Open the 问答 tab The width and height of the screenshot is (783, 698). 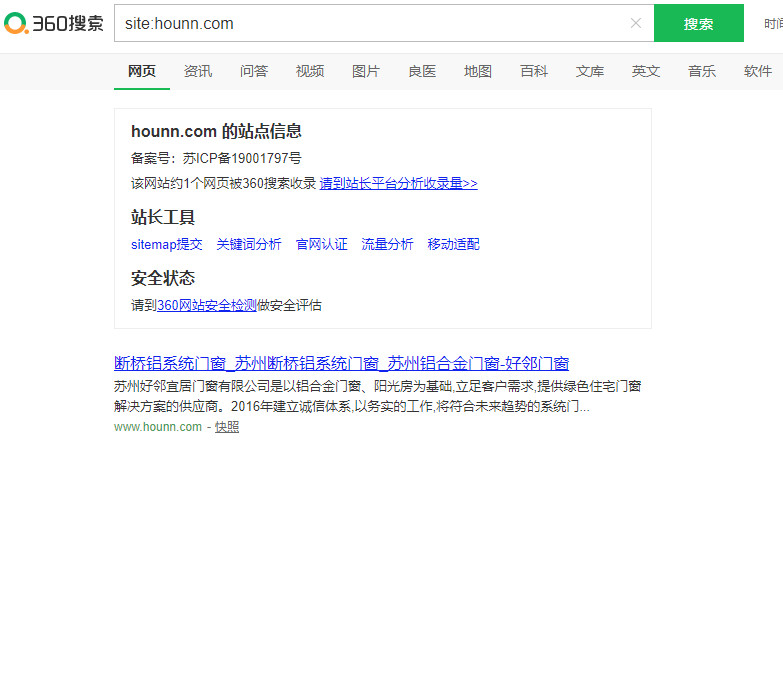point(254,71)
